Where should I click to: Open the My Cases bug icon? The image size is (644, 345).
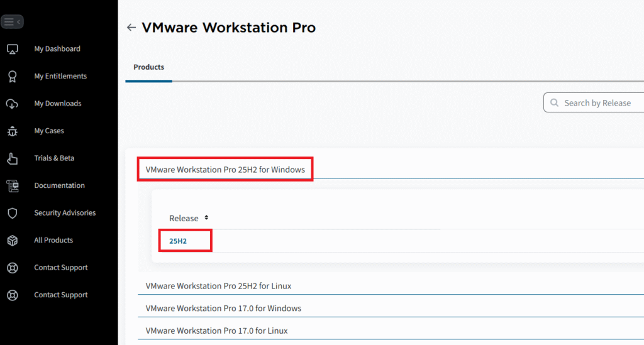pyautogui.click(x=12, y=131)
